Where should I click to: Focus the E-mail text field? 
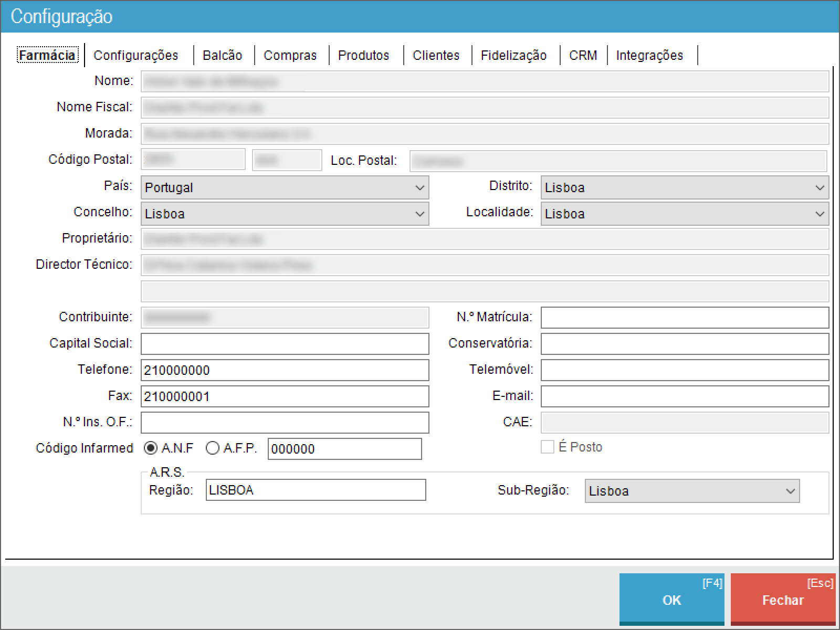pos(684,396)
